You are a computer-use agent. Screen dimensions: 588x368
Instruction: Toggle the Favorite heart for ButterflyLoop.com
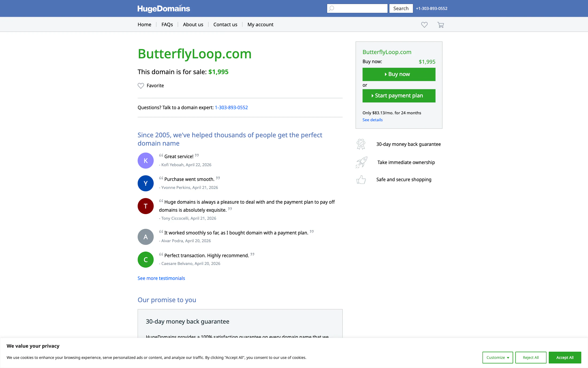coord(141,86)
